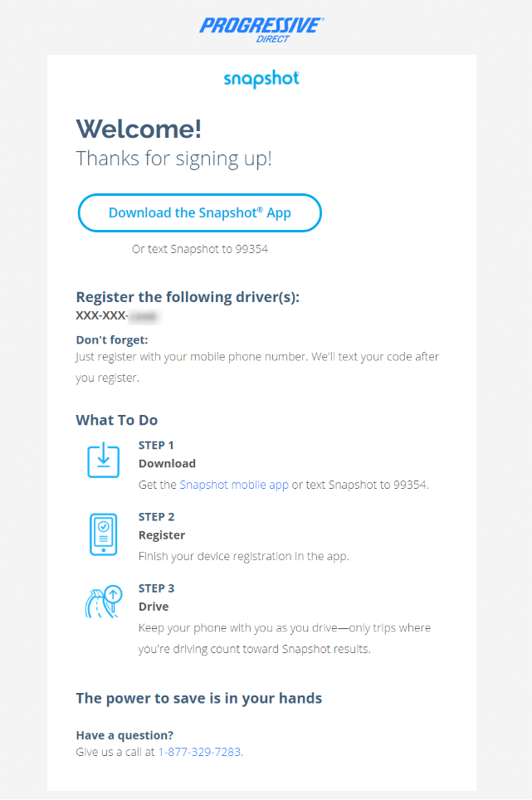Screen dimensions: 532x800
Task: Click the Welcome! heading
Action: pyautogui.click(x=139, y=129)
